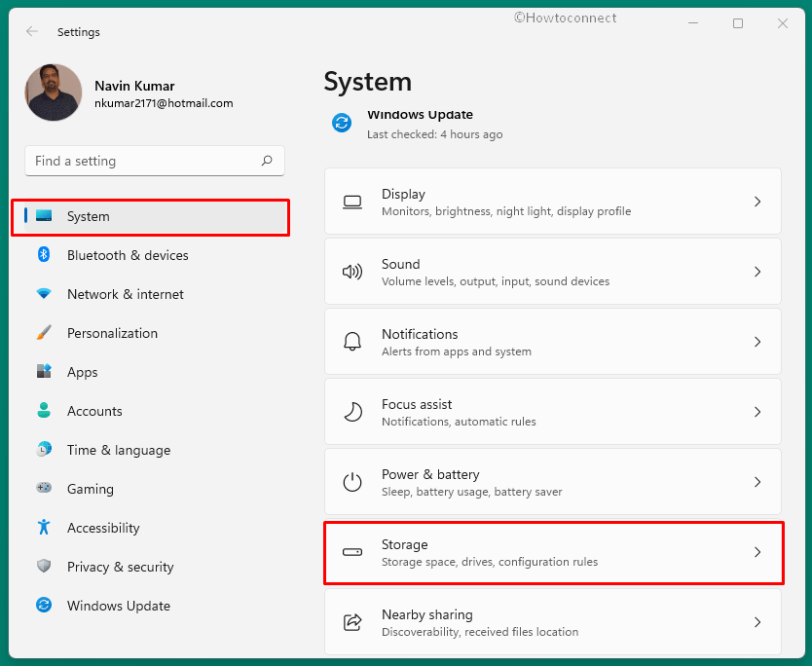
Task: Click 'Sleep, battery usage, battery saver' text
Action: [x=472, y=492]
